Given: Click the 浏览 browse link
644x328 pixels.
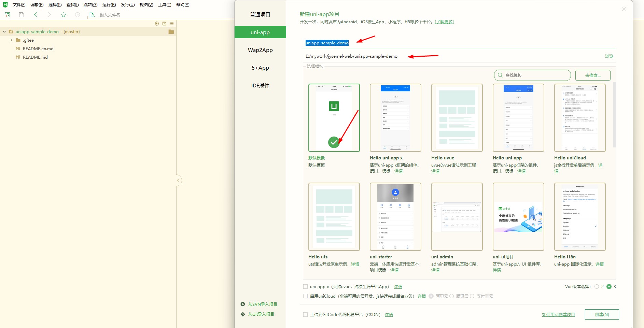Looking at the screenshot, I should click(609, 56).
